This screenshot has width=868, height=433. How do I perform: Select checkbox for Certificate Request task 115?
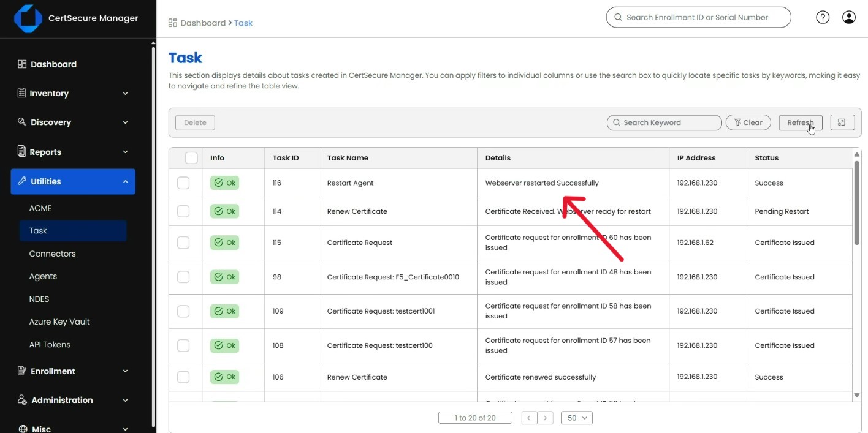pos(183,243)
